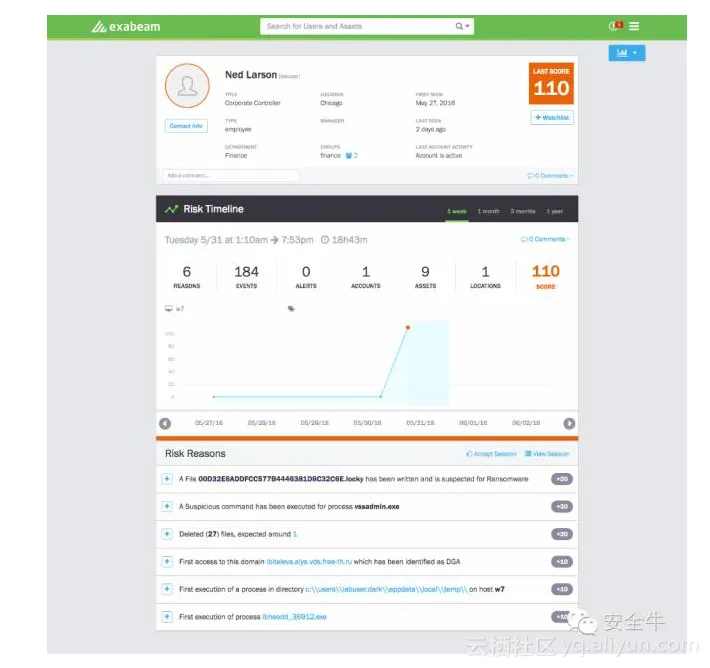Click the Search for Users and Assets field
The width and height of the screenshot is (710, 668).
pyautogui.click(x=358, y=26)
